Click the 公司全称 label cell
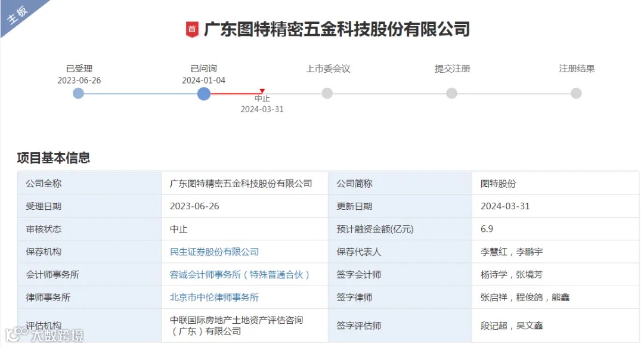 click(89, 184)
